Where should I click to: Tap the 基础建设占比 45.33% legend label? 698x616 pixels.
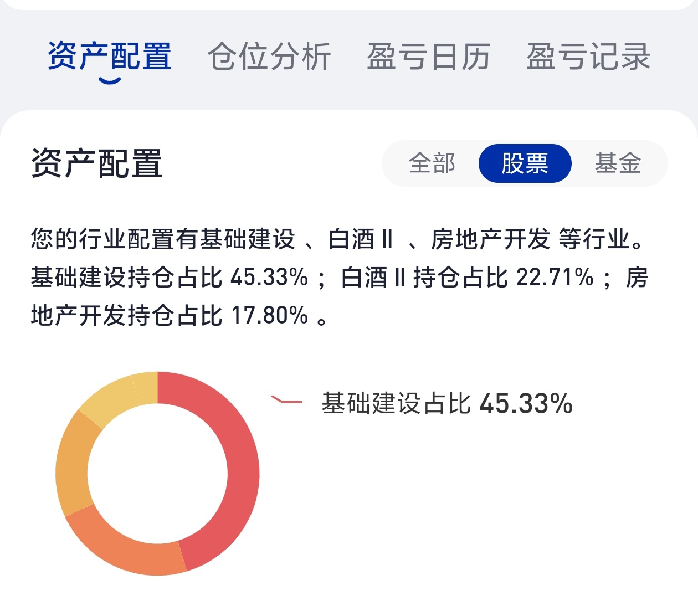pos(446,403)
